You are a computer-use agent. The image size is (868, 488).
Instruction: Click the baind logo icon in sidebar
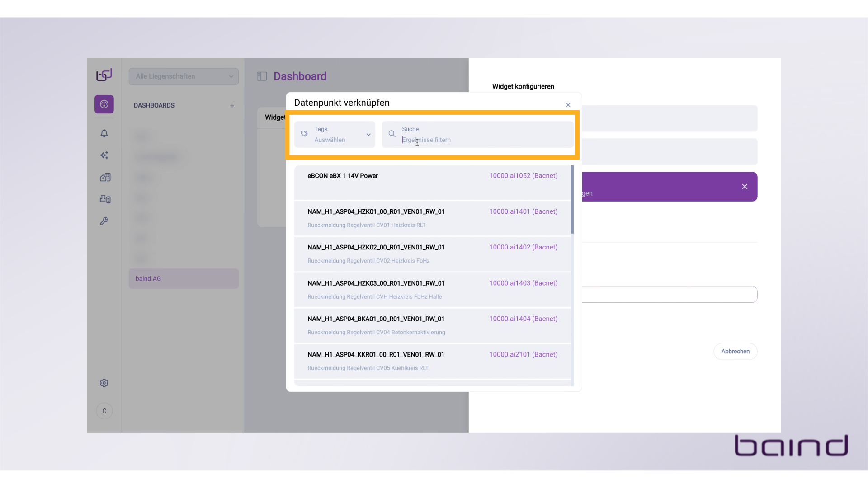click(104, 75)
